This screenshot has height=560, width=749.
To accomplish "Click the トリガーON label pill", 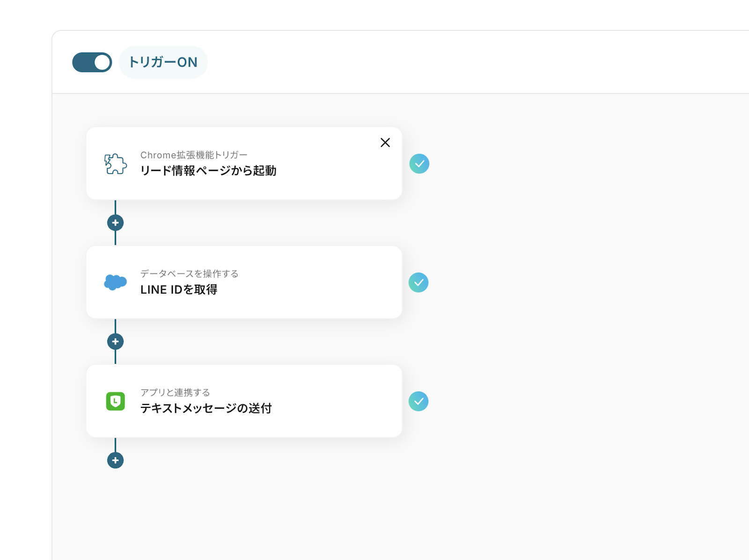I will 163,62.
